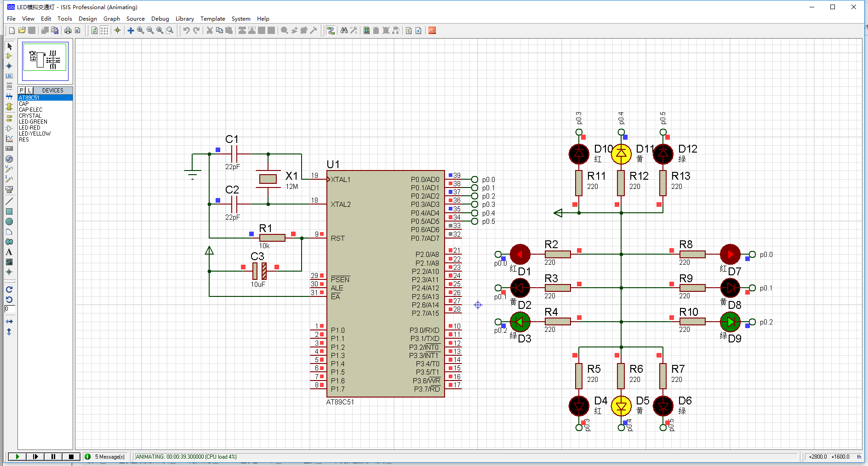Viewport: 868px width, 466px height.
Task: Select the 2D graphics circle tool
Action: (x=9, y=222)
